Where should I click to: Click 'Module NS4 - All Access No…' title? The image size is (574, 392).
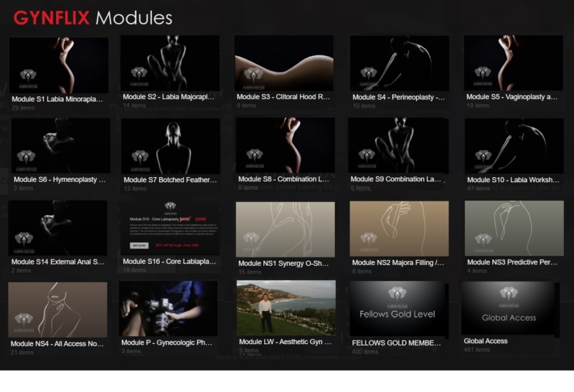(57, 344)
